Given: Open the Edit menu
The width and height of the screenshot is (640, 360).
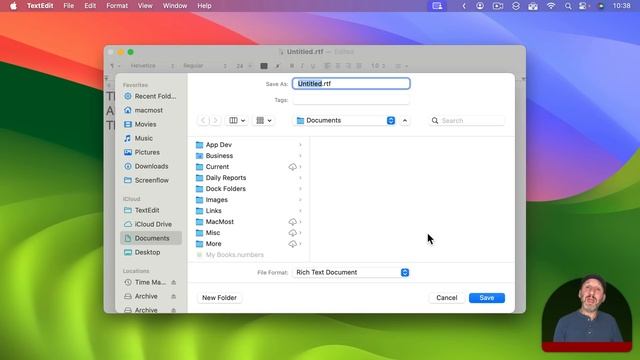Looking at the screenshot, I should 90,6.
